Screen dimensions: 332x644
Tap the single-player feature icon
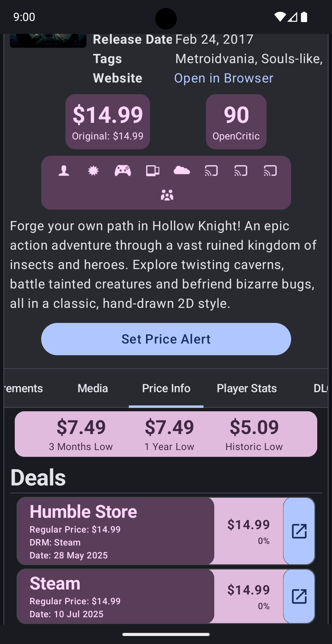[64, 171]
